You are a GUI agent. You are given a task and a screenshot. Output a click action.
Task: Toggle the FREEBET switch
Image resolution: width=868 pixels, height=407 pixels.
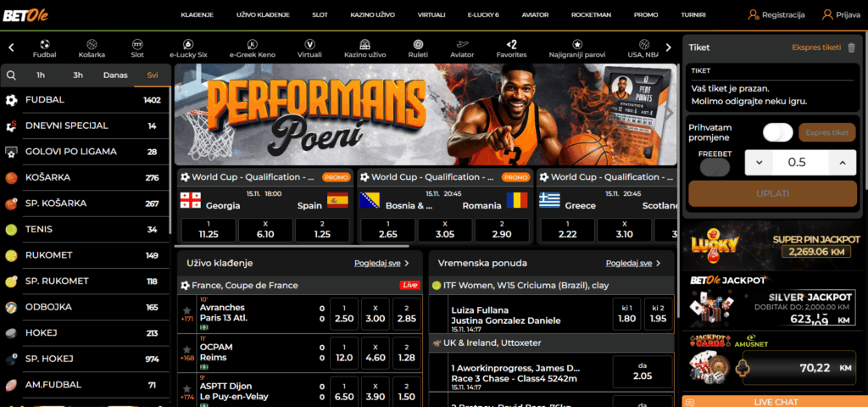coord(715,167)
